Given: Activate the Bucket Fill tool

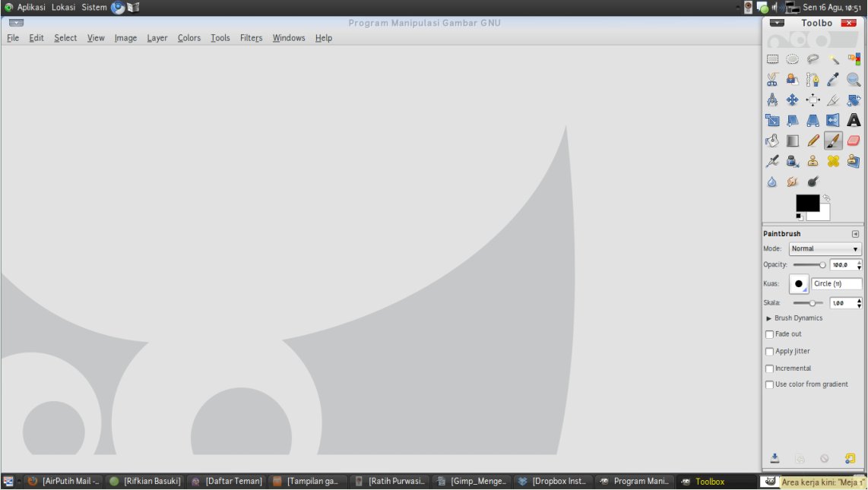Looking at the screenshot, I should point(772,141).
